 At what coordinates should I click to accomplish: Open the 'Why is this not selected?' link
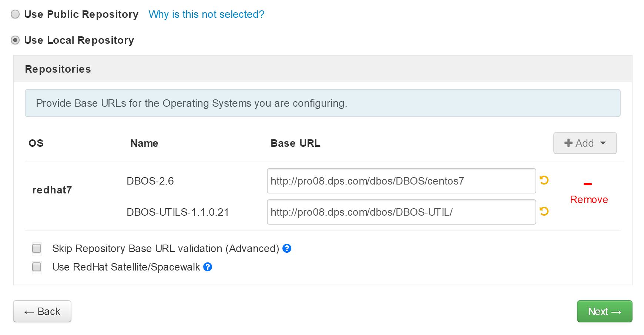click(206, 14)
